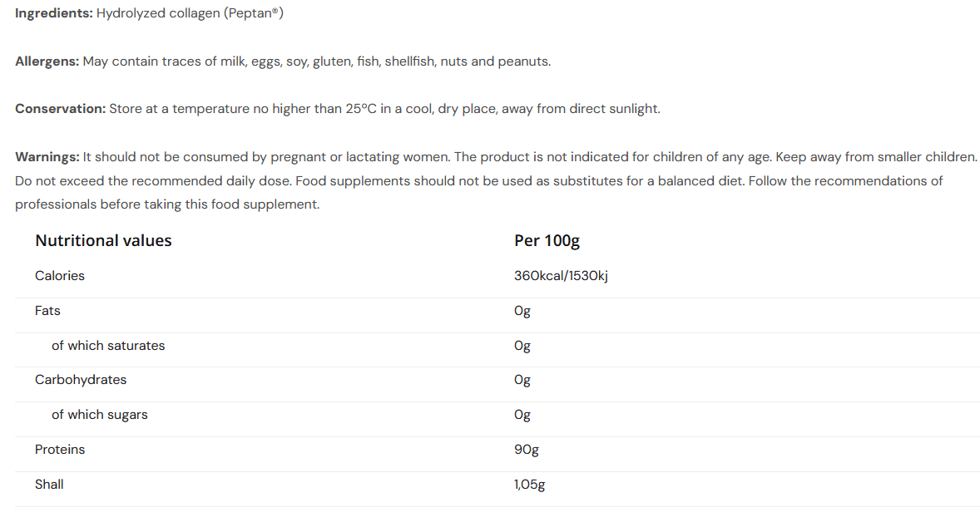Screen dimensions: 980x522
Task: Click the "1,05g" value
Action: [529, 485]
